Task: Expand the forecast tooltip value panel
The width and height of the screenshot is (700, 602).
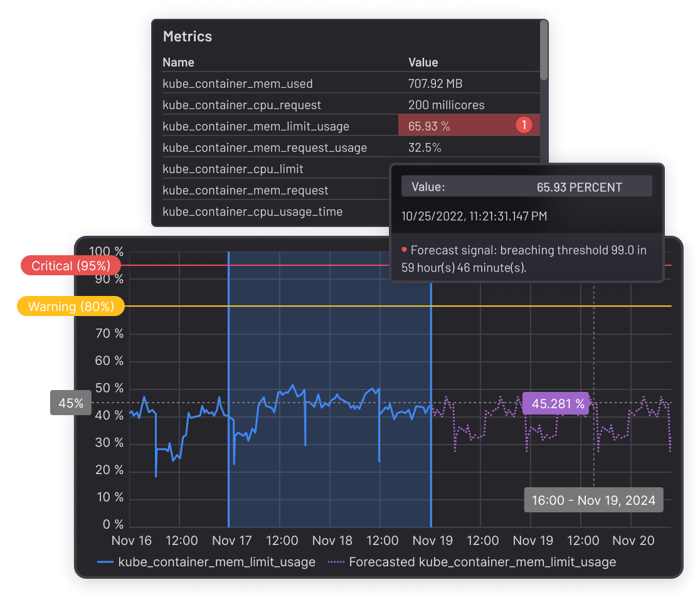Action: (x=526, y=186)
